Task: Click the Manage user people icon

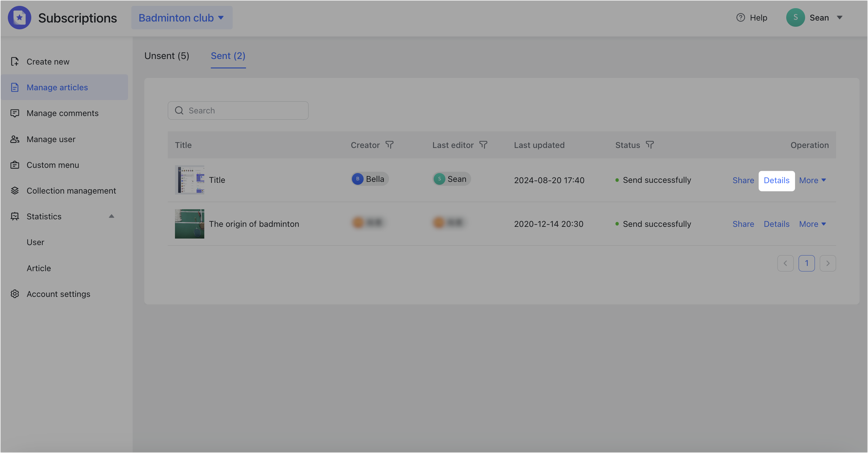Action: coord(14,139)
